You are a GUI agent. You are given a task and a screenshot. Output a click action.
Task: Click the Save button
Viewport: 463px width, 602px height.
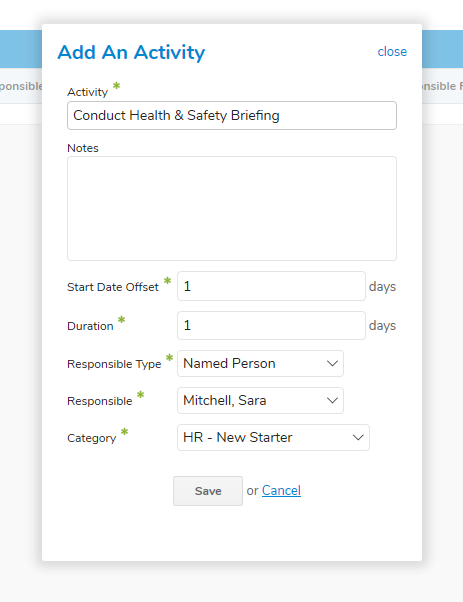tap(208, 491)
